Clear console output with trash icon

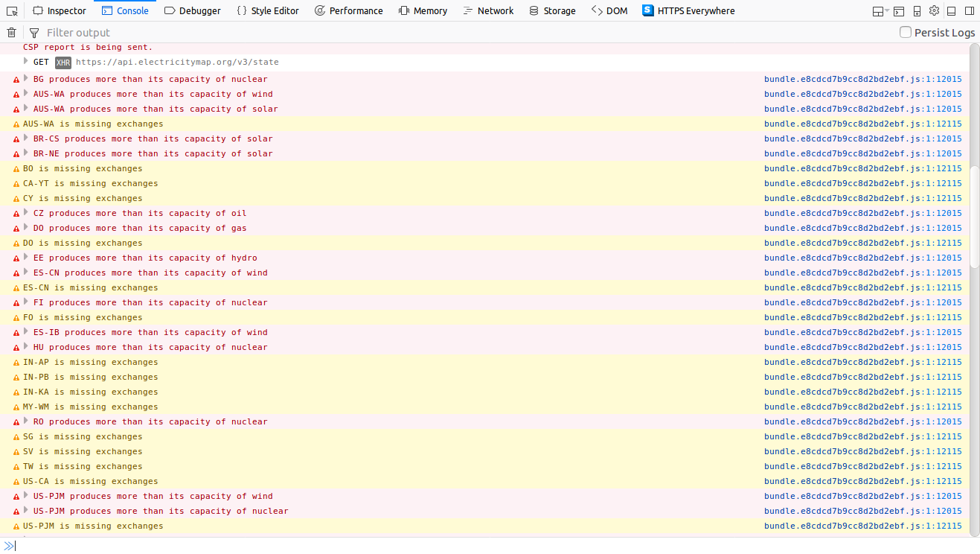click(11, 32)
